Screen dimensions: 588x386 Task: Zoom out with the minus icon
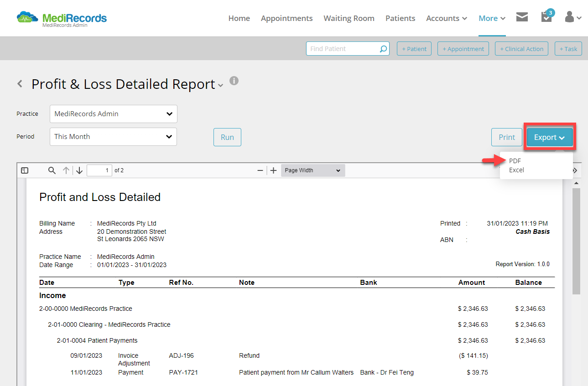pyautogui.click(x=260, y=170)
